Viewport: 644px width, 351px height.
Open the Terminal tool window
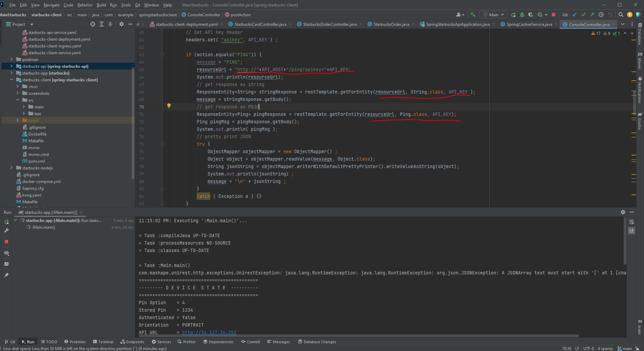click(x=103, y=342)
